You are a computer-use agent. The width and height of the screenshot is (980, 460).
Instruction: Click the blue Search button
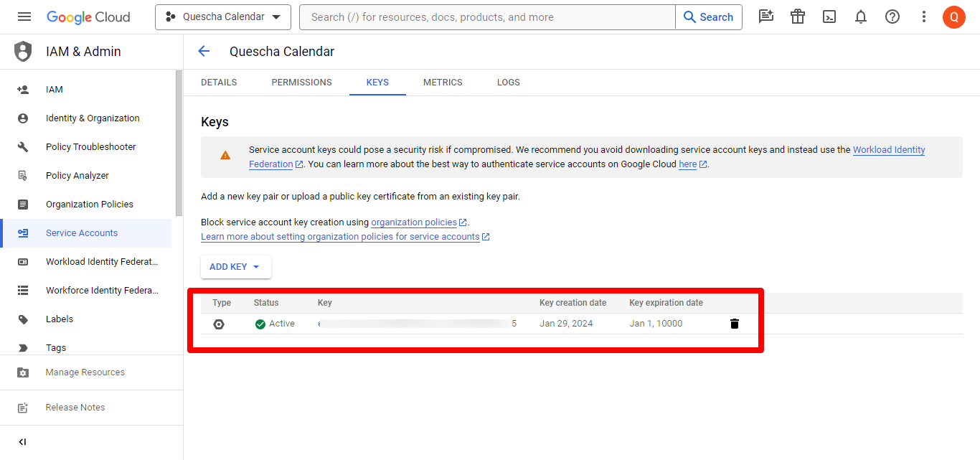pos(708,17)
